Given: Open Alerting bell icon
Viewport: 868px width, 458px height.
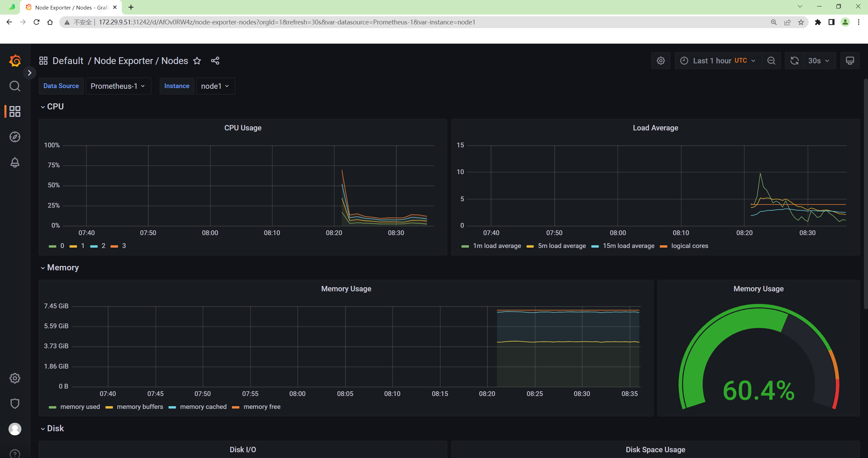Looking at the screenshot, I should coord(15,162).
